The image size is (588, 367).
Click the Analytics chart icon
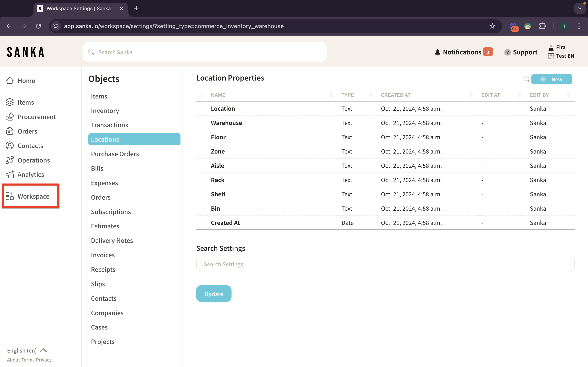point(10,175)
